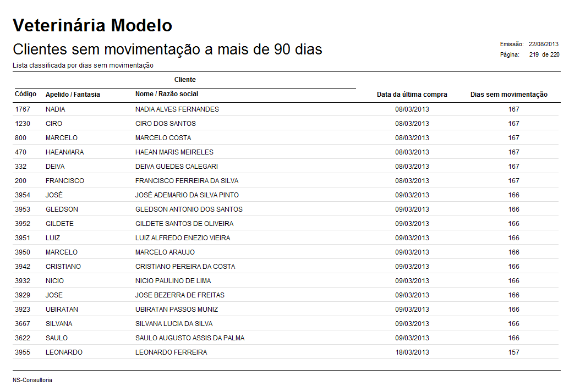The height and width of the screenshot is (392, 580).
Task: Select the NADIA ALVES FERNANDES row
Action: pyautogui.click(x=177, y=109)
